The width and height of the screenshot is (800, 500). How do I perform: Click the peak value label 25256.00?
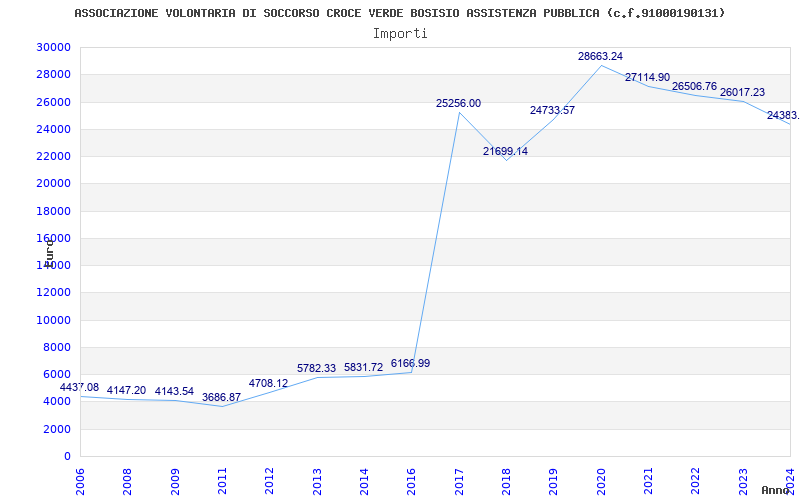458,103
